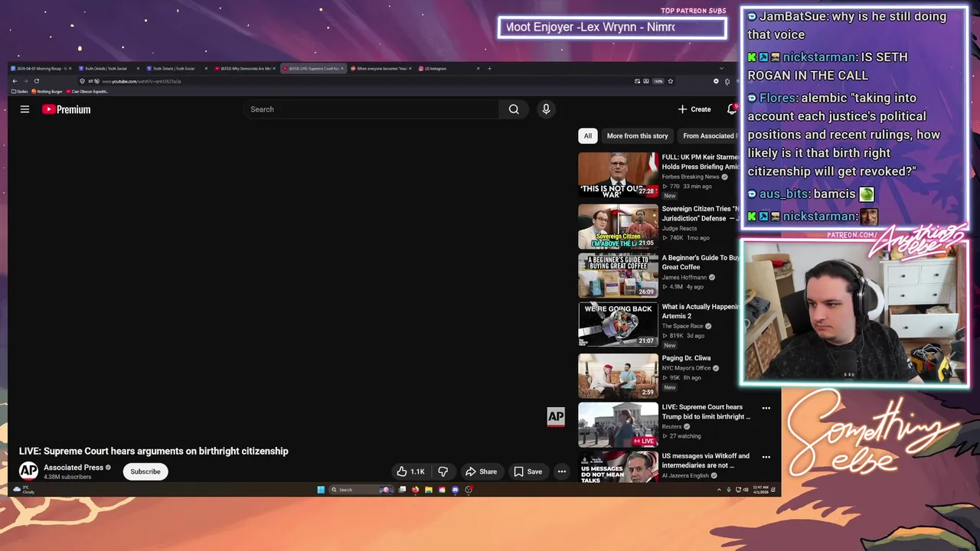Save the video to a playlist
This screenshot has width=980, height=551.
coord(528,471)
